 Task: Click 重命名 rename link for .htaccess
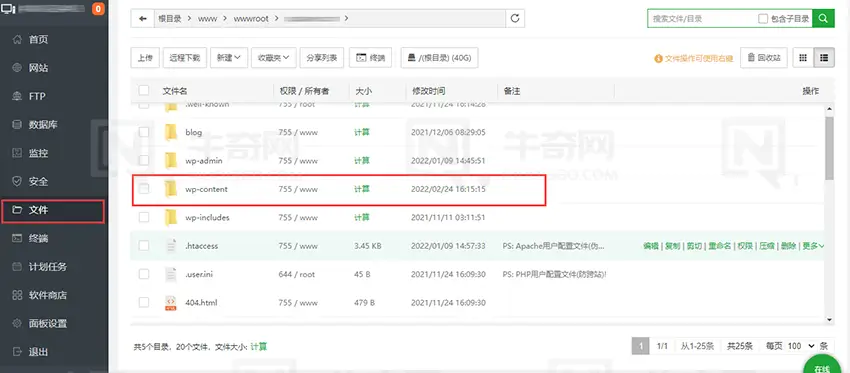(x=720, y=246)
